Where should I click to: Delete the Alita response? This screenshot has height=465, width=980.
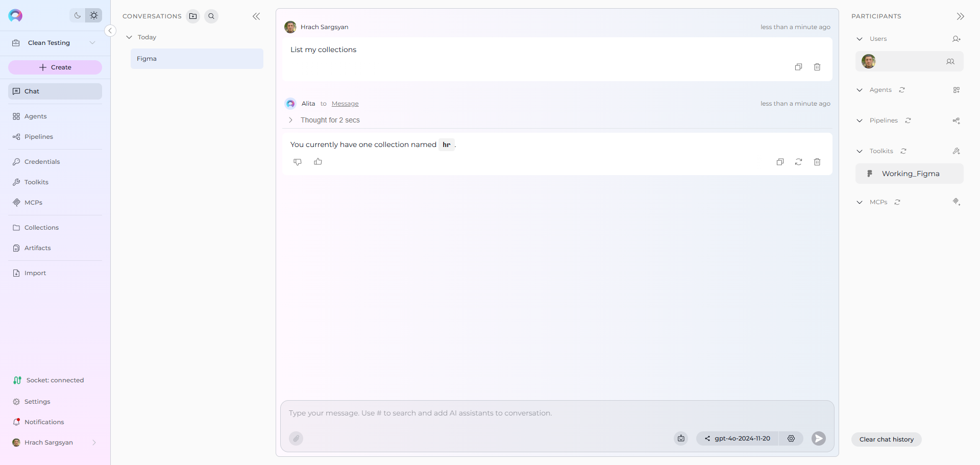tap(817, 162)
